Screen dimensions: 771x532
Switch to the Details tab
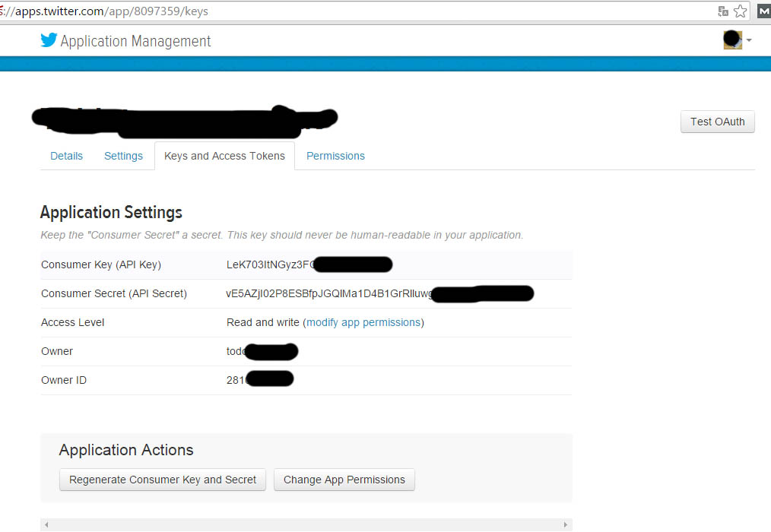point(66,156)
